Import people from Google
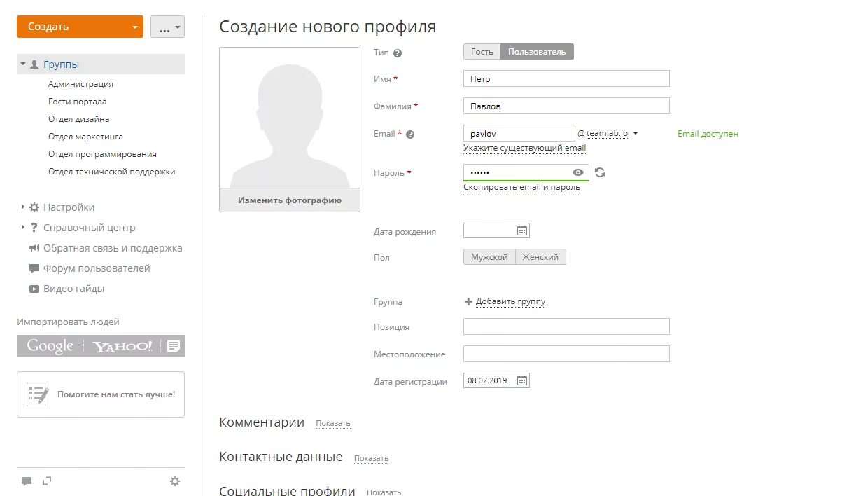This screenshot has width=868, height=496. [x=50, y=346]
